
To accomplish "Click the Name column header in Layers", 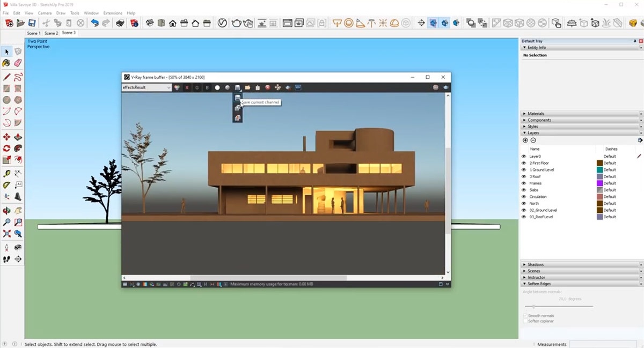I will [x=535, y=149].
